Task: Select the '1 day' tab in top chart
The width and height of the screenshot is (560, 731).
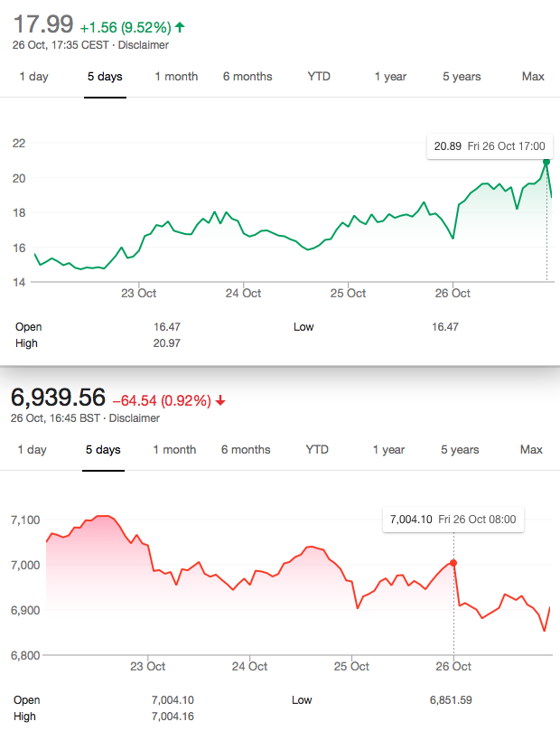Action: point(33,77)
